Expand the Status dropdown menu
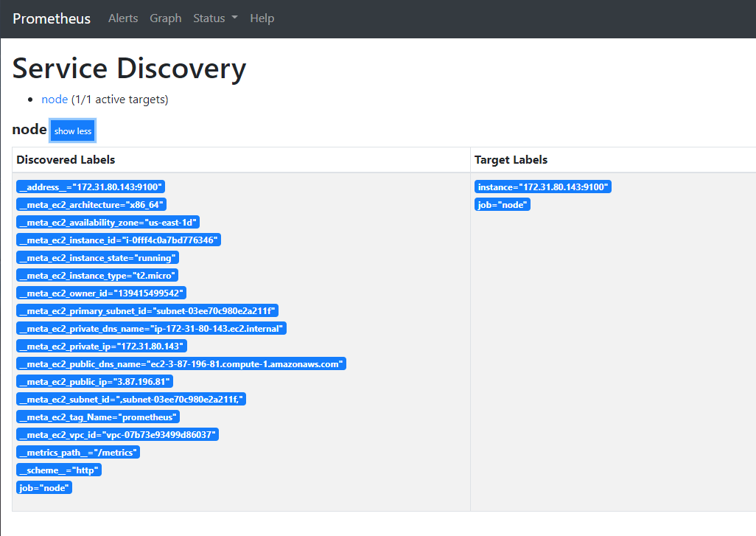This screenshot has height=536, width=756. tap(215, 18)
